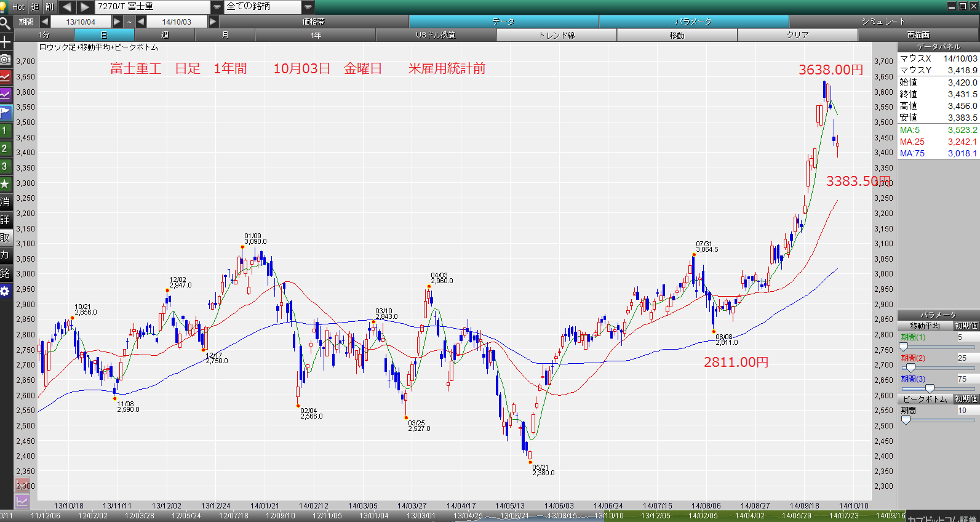Select the 月 monthly timeframe tab

(225, 35)
